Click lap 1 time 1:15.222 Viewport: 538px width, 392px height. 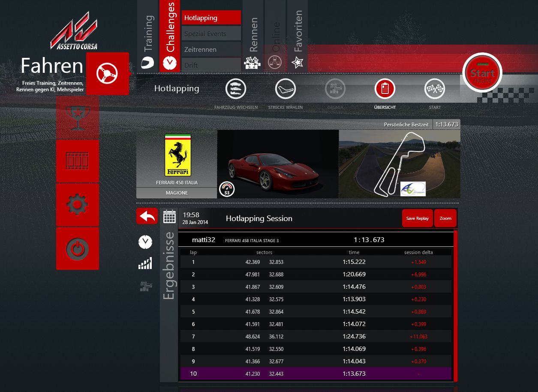354,262
